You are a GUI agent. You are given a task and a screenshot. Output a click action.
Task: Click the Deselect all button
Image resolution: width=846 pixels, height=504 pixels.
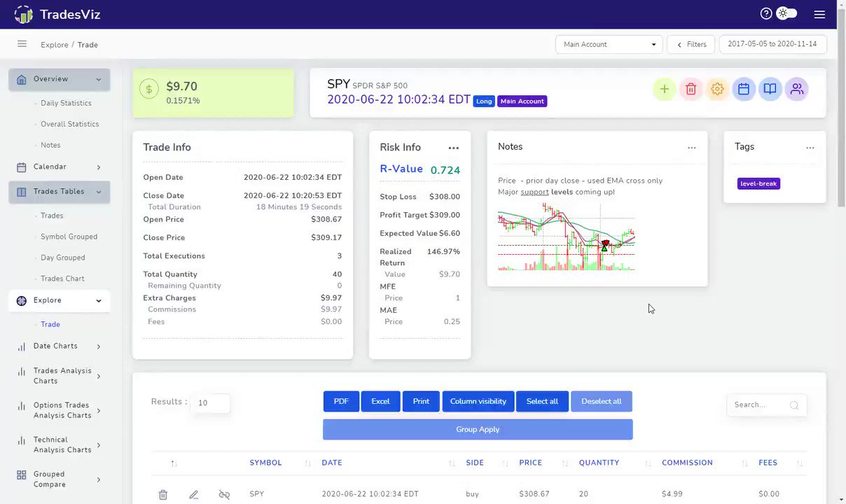(x=602, y=401)
